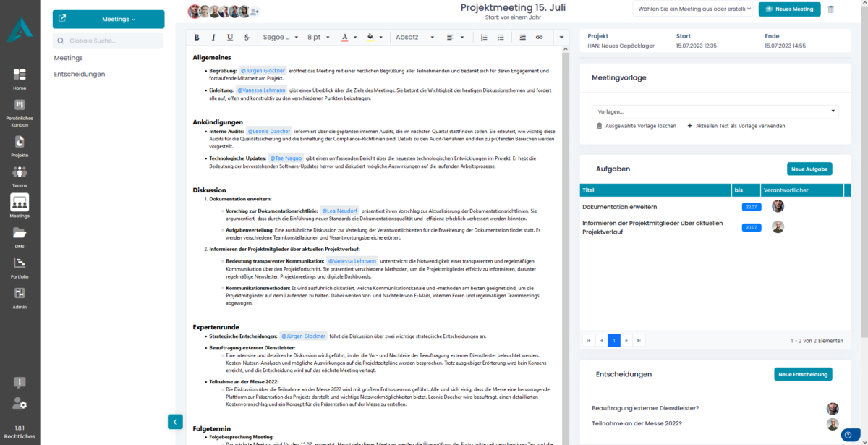This screenshot has height=445, width=868.
Task: Focus the Globale Suche search field
Action: [108, 41]
